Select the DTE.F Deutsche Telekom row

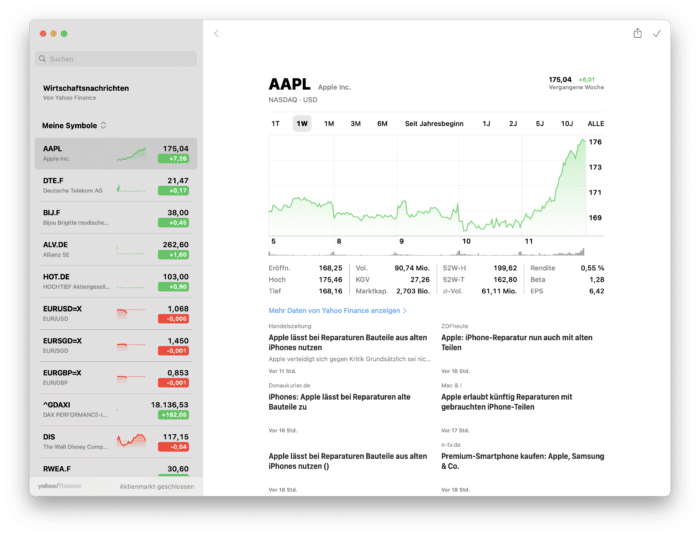(116, 185)
